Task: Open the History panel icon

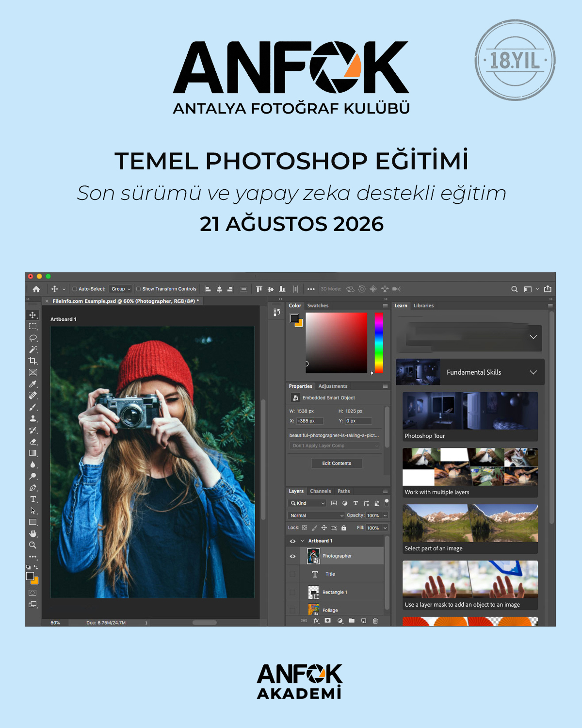Action: tap(277, 312)
